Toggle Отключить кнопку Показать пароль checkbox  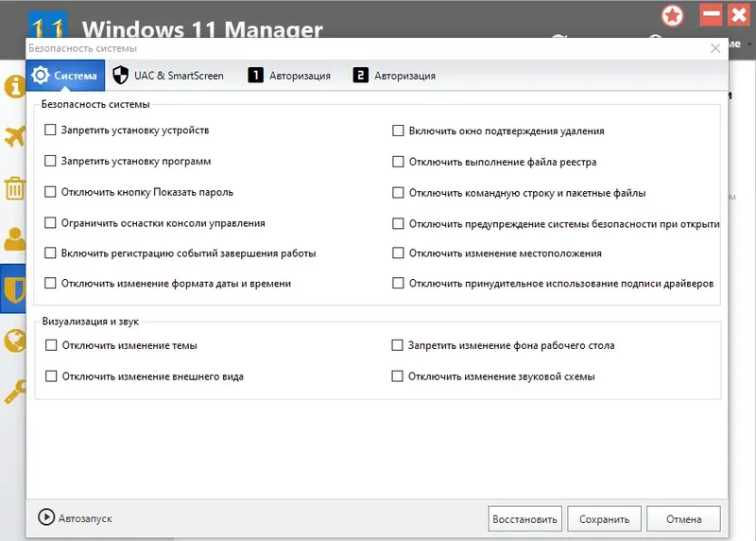51,192
